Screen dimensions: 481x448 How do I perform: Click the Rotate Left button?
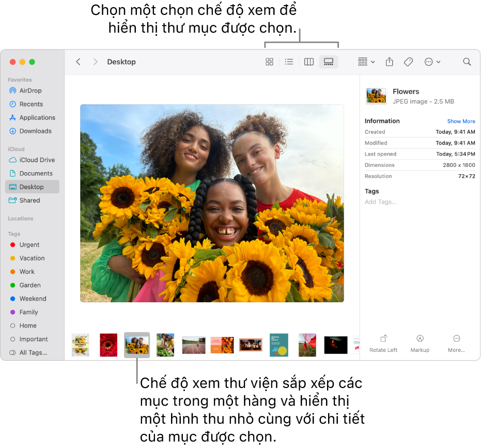[383, 344]
